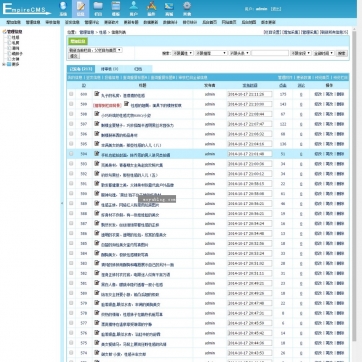Open the dropdown right of search text box
The height and width of the screenshot is (362, 362).
click(x=301, y=53)
